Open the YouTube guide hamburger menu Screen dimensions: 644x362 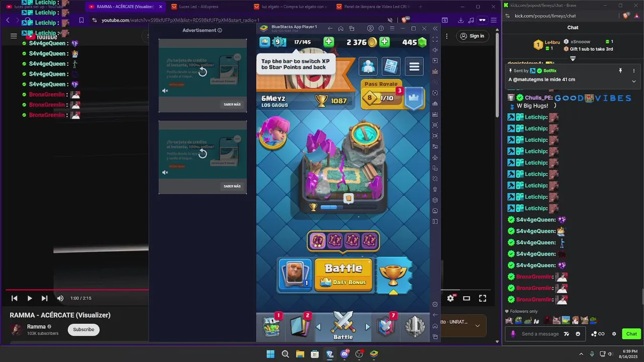click(14, 36)
